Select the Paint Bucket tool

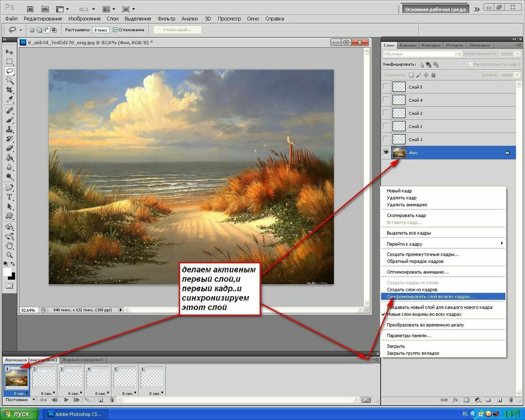tap(10, 158)
